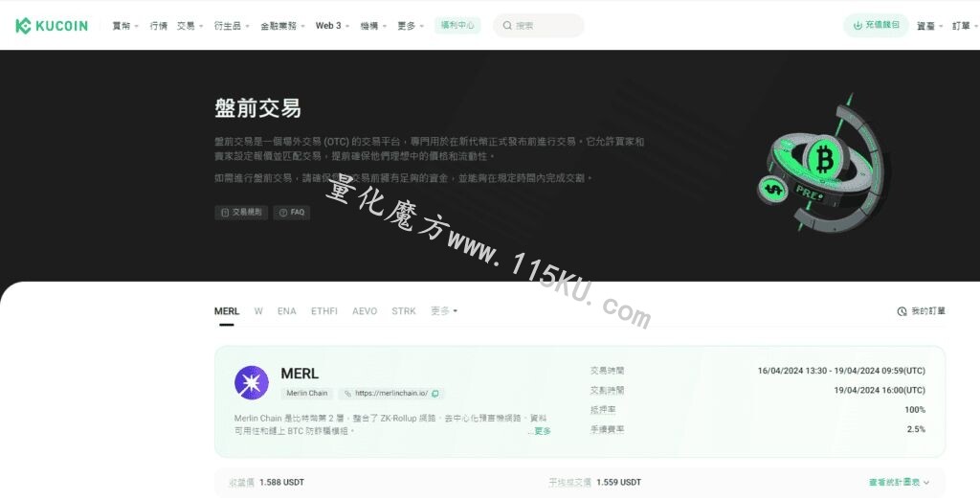Click the Merlin Chain tag

306,394
